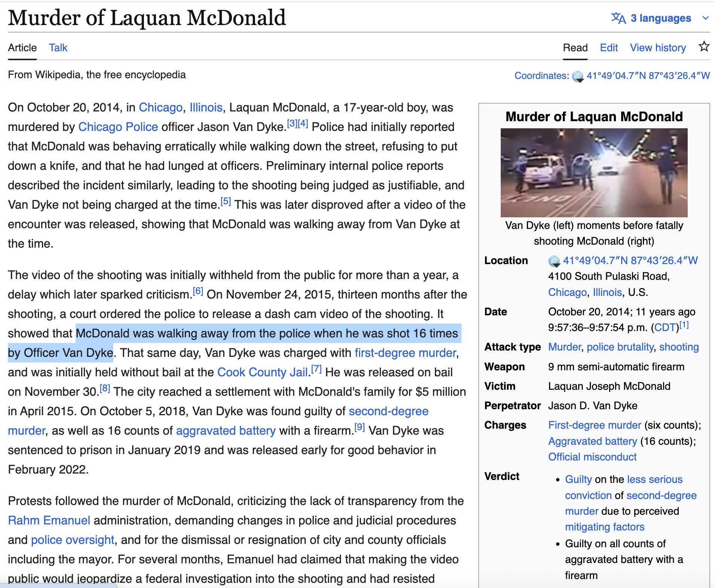
Task: Follow the Rahm Emanuel link
Action: click(x=49, y=520)
